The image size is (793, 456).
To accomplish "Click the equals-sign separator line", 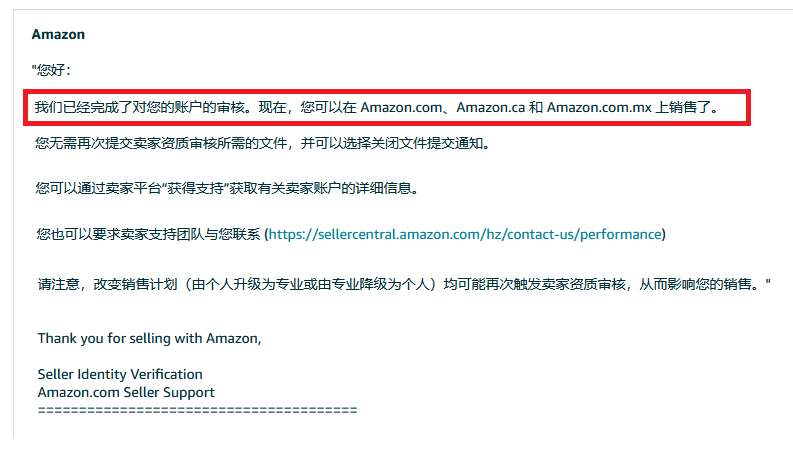I will pos(197,410).
